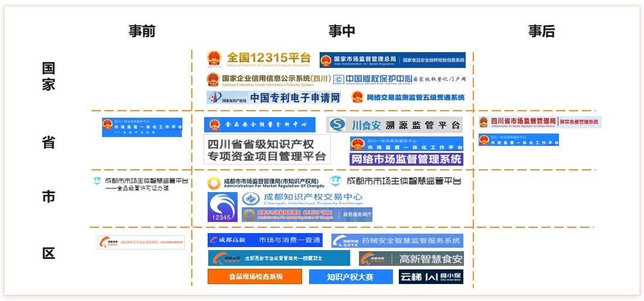Open the 云梯 维小保 logo
This screenshot has height=301, width=644.
(x=431, y=276)
